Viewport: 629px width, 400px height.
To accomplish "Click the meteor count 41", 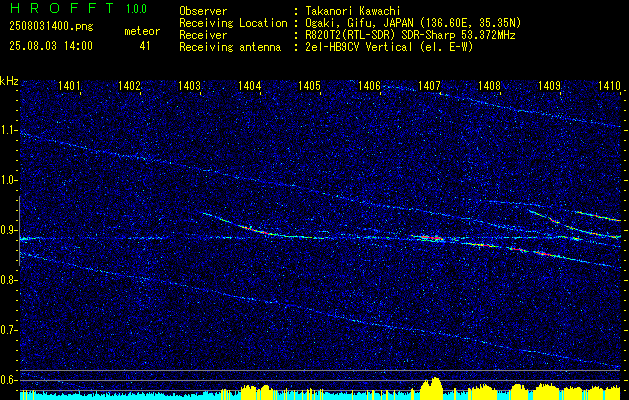I will 145,46.
